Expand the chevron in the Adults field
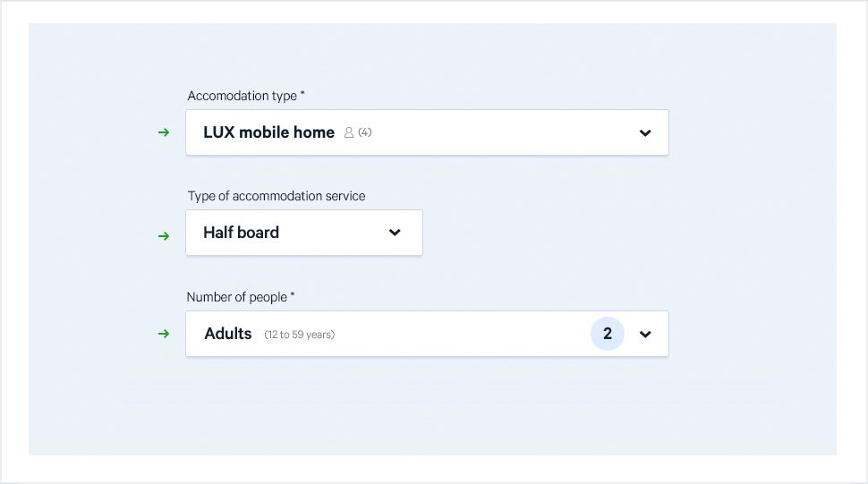 (x=645, y=335)
